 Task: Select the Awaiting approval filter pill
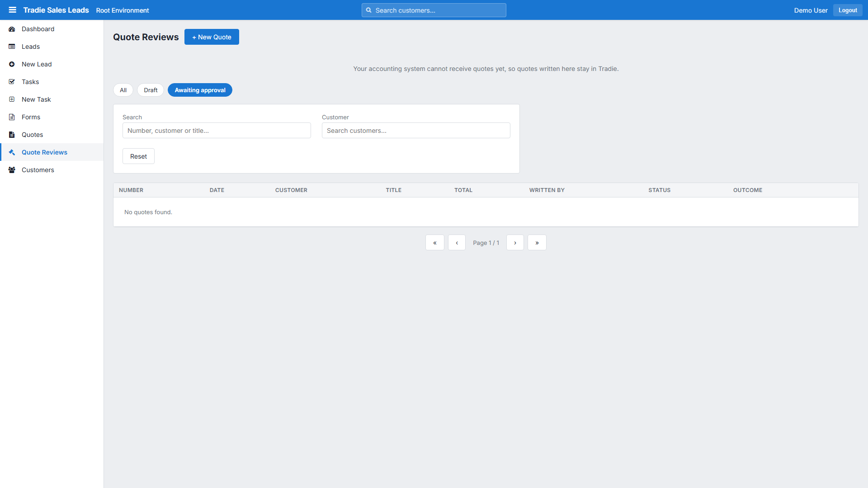coord(200,90)
